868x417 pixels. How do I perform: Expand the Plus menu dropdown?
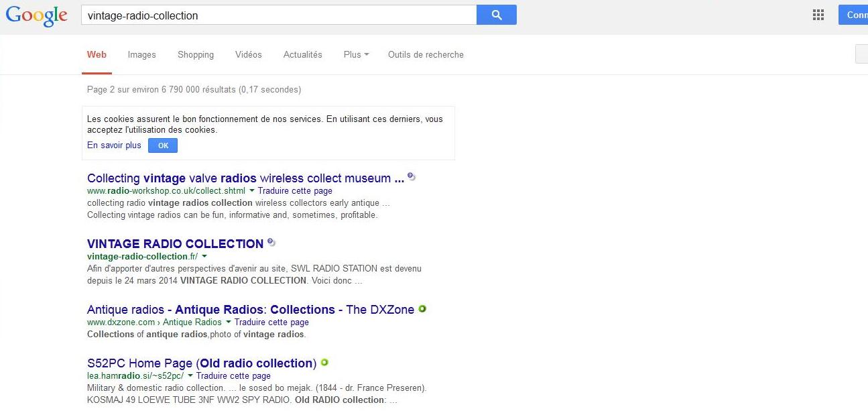pos(356,55)
